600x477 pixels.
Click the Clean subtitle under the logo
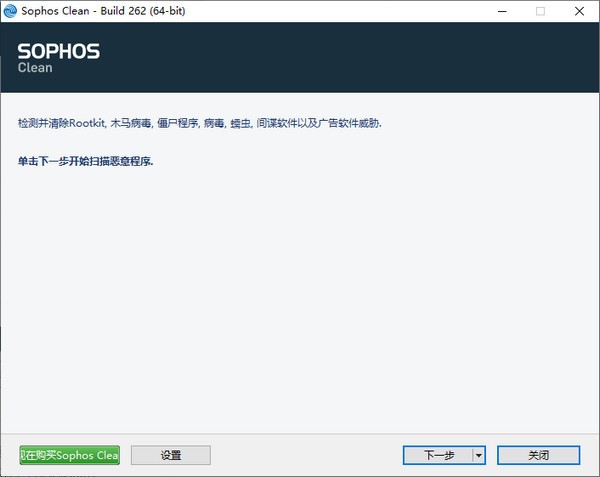[35, 68]
